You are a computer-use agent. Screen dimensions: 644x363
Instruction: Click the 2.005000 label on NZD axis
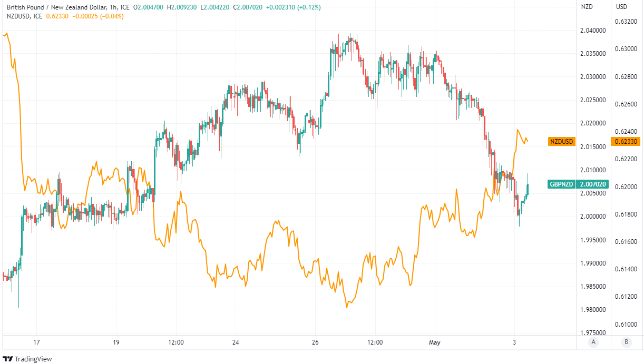(593, 193)
